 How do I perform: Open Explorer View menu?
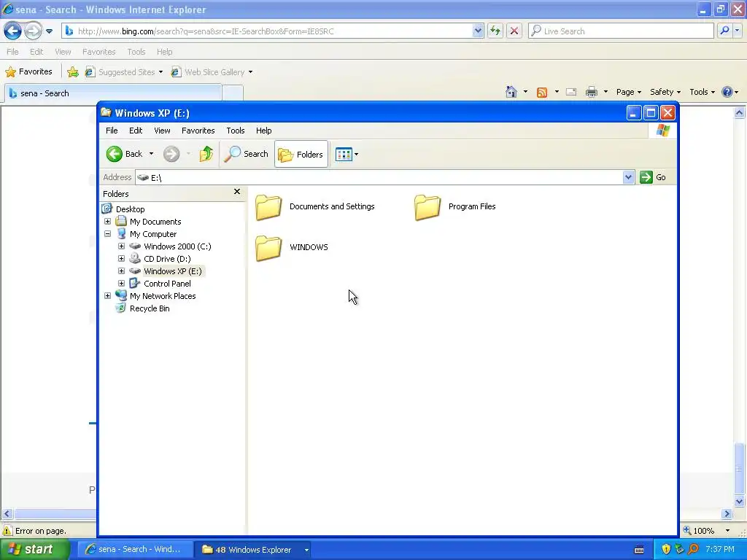coord(162,131)
